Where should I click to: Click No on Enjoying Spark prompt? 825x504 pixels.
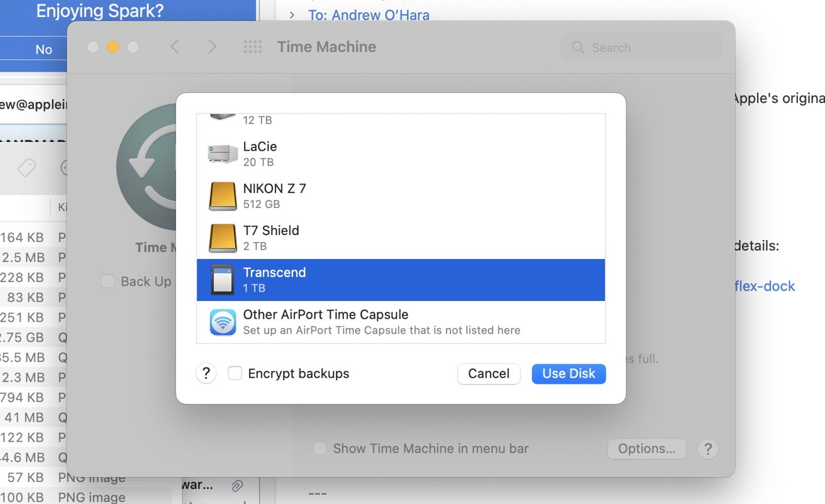pyautogui.click(x=43, y=49)
